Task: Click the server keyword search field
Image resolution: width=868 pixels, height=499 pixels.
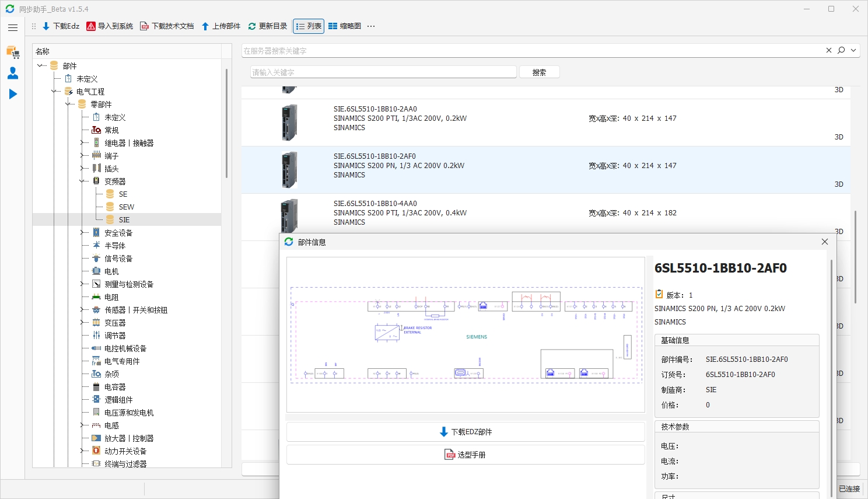Action: [531, 51]
